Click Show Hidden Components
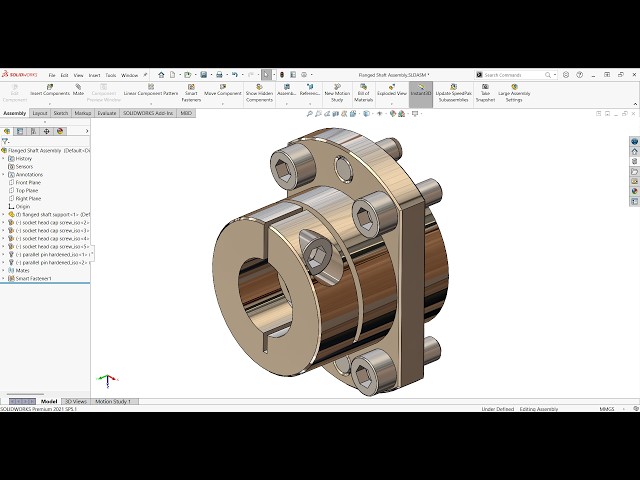This screenshot has height=480, width=640. tap(259, 93)
